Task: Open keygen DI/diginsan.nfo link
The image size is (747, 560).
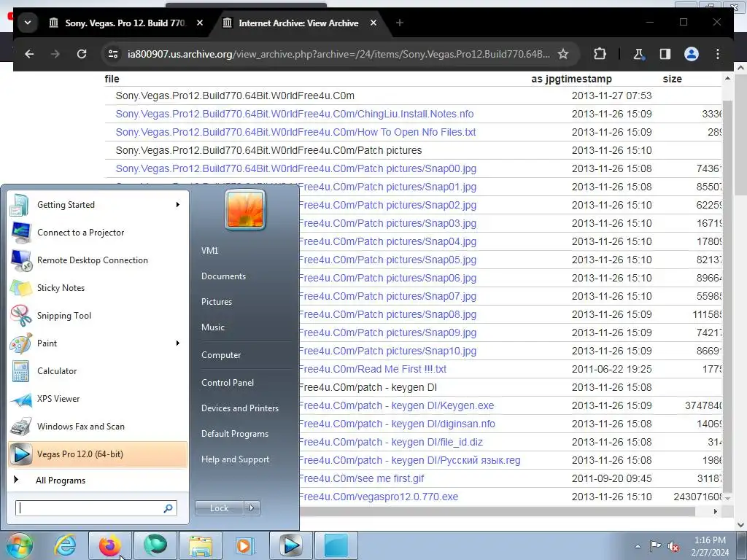Action: [397, 424]
